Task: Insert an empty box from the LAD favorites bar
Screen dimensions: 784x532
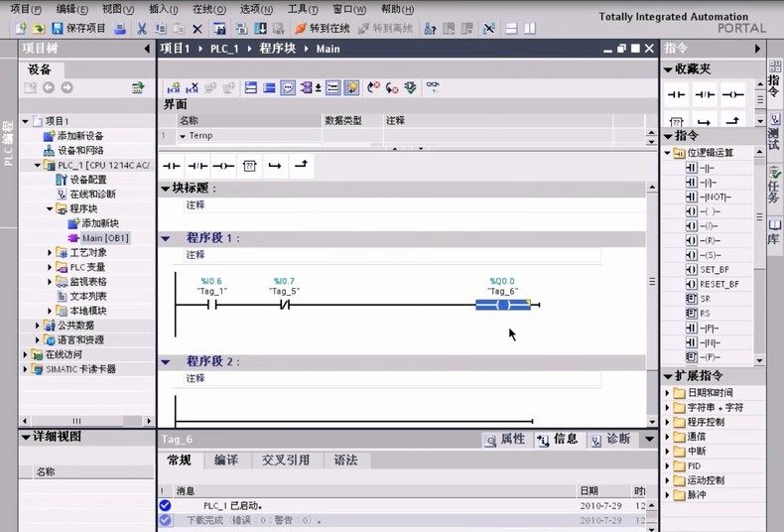Action: (249, 166)
